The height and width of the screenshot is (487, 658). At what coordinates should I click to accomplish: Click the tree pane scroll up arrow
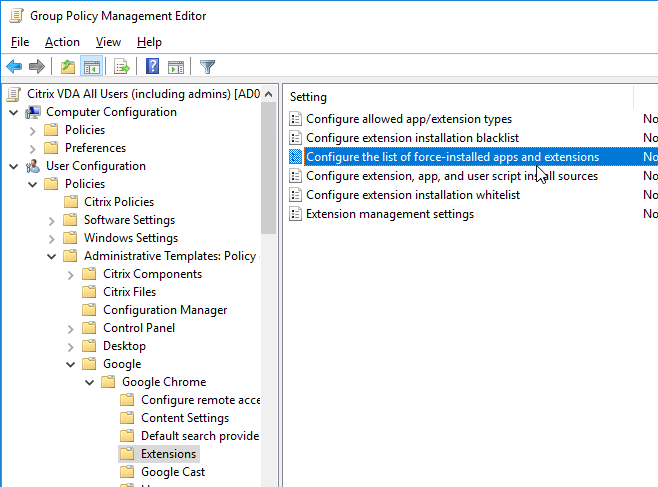(269, 94)
